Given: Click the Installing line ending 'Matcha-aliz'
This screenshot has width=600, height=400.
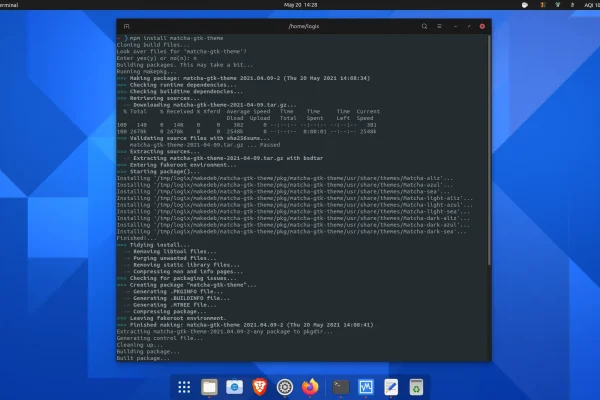Looking at the screenshot, I should tap(285, 178).
